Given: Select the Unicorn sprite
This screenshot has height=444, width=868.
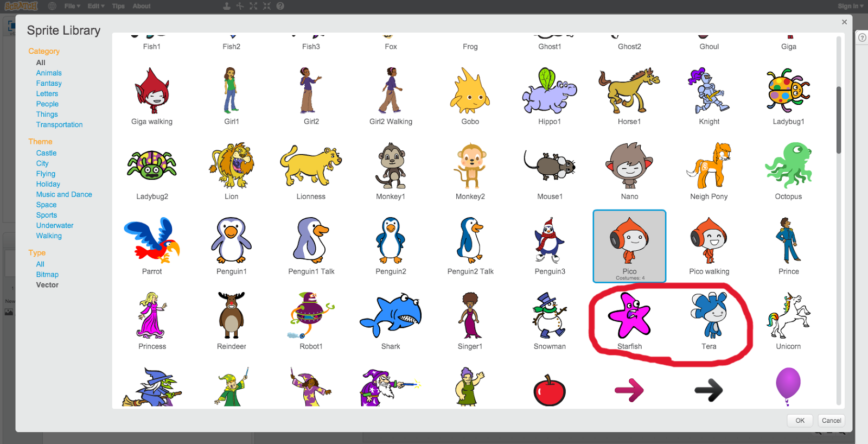Looking at the screenshot, I should click(788, 320).
